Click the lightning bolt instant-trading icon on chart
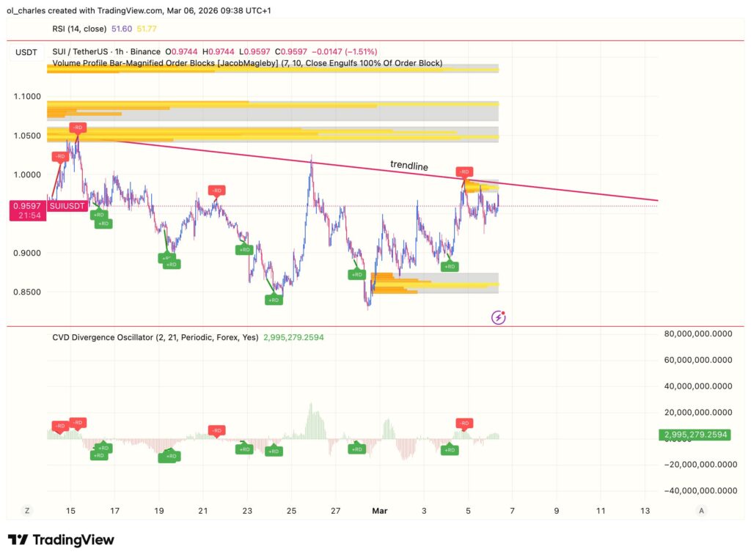 click(500, 317)
